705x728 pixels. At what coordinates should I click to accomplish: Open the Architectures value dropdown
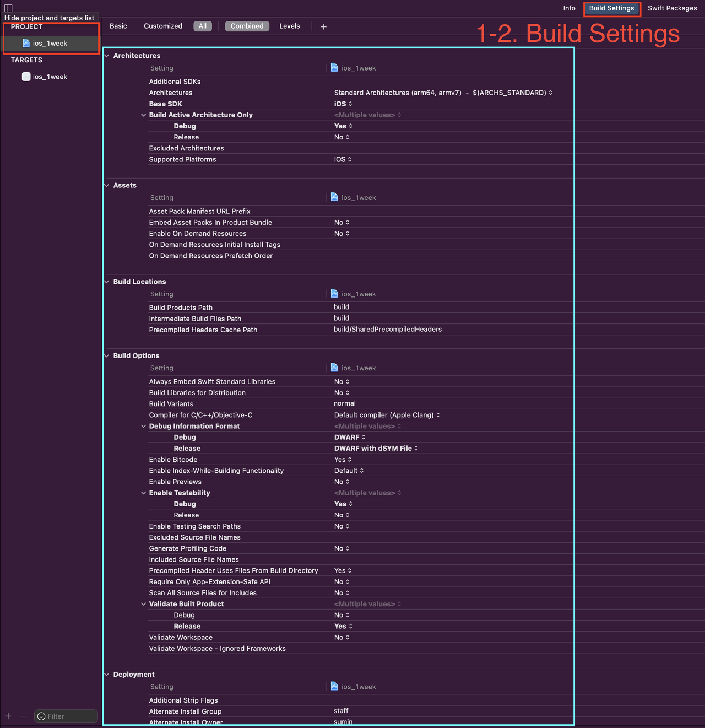click(x=443, y=93)
